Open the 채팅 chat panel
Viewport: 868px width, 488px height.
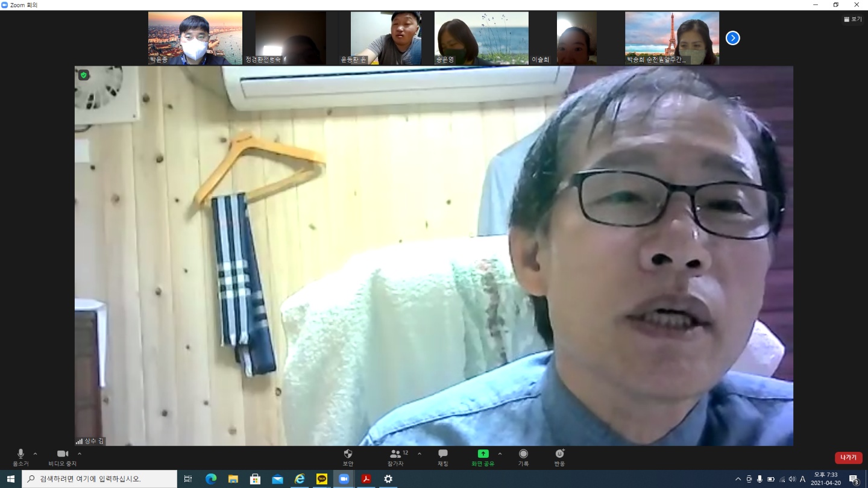[x=443, y=458]
